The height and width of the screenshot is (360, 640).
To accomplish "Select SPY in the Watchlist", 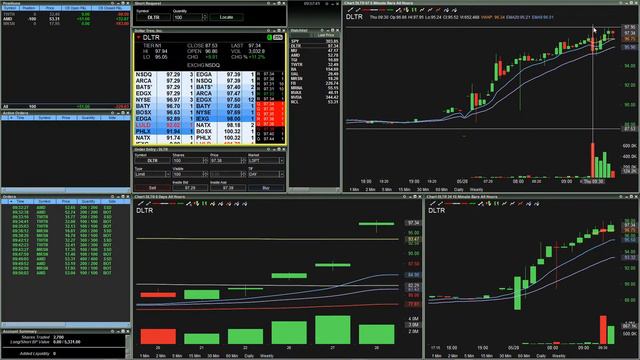I will [x=314, y=41].
